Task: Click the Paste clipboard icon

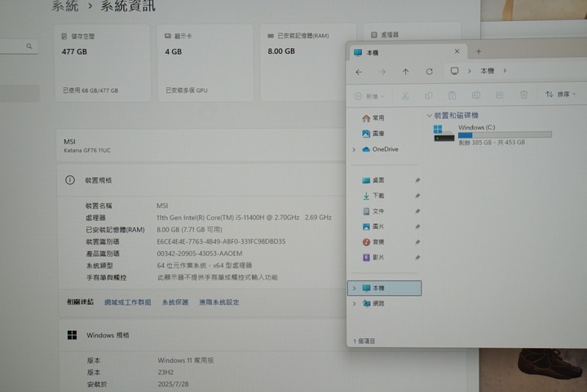Action: 452,95
